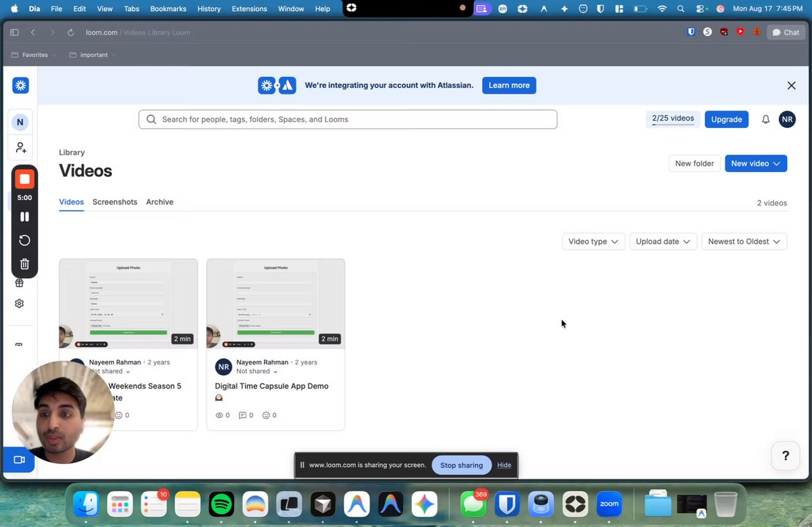Focus the search people, tags, folders field
The height and width of the screenshot is (527, 812).
348,120
